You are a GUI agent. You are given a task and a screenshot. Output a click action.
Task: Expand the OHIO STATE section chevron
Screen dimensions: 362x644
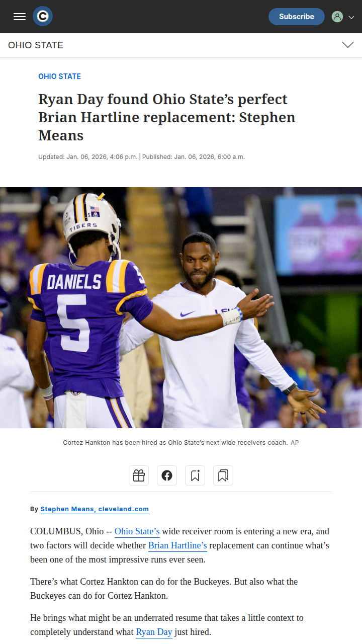[348, 45]
